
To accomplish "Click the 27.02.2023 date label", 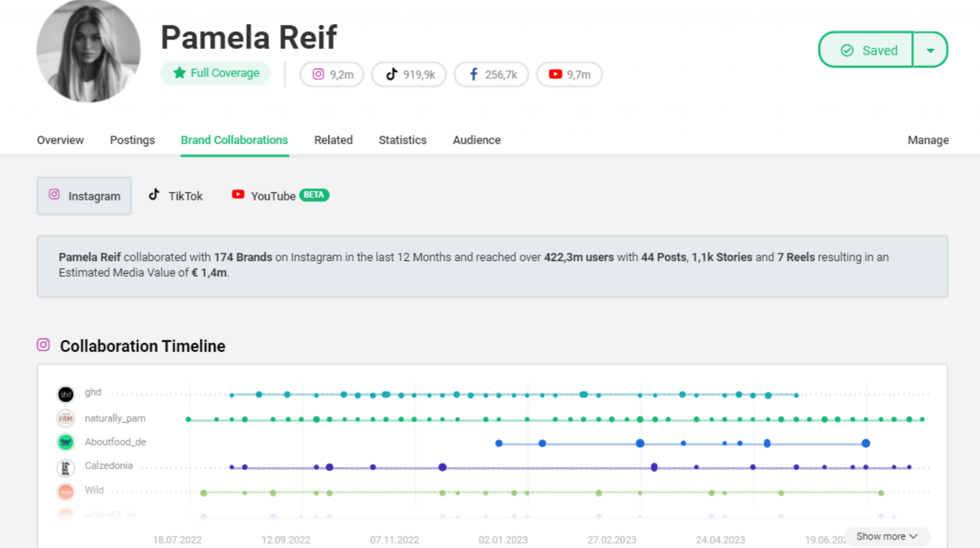I will point(611,540).
